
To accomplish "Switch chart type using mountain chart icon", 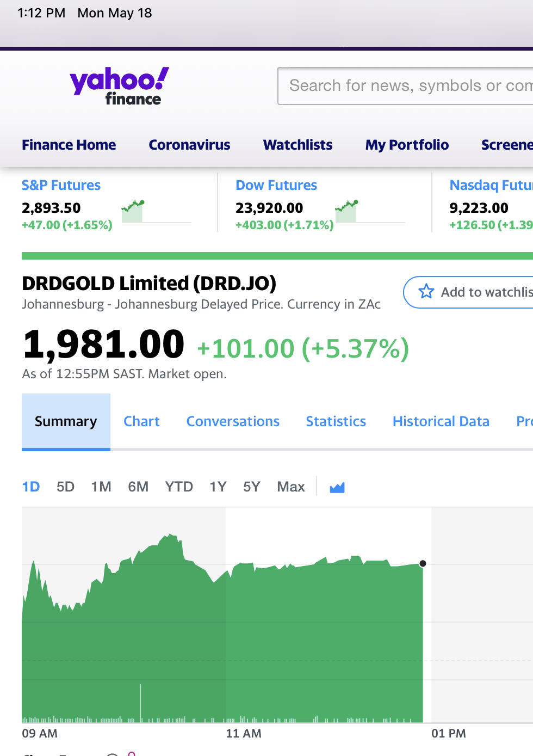I will point(337,487).
